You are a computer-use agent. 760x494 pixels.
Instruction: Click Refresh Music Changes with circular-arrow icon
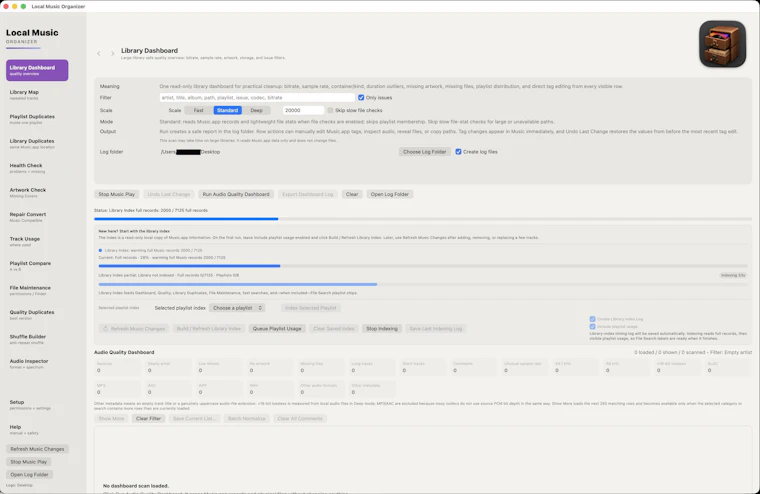134,329
